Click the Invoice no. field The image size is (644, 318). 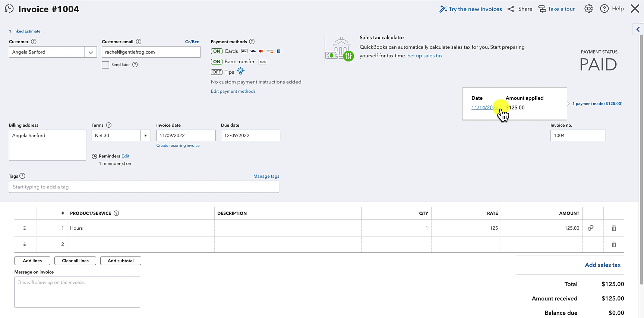pos(578,136)
